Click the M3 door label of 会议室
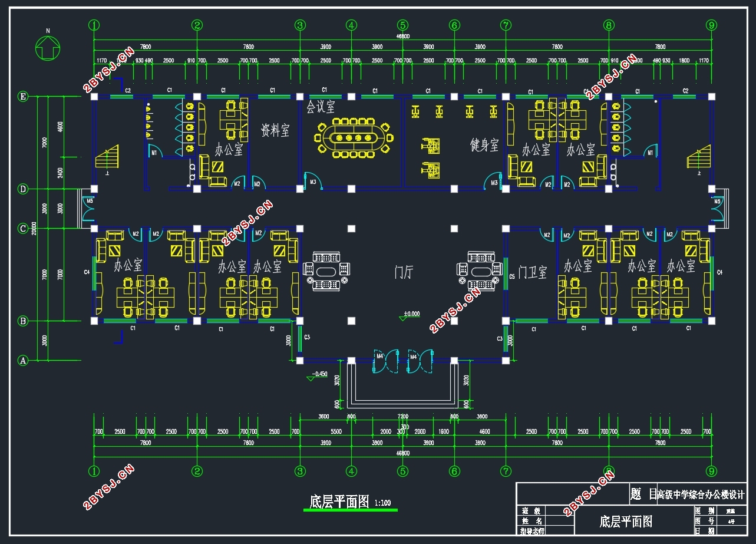 [x=313, y=182]
